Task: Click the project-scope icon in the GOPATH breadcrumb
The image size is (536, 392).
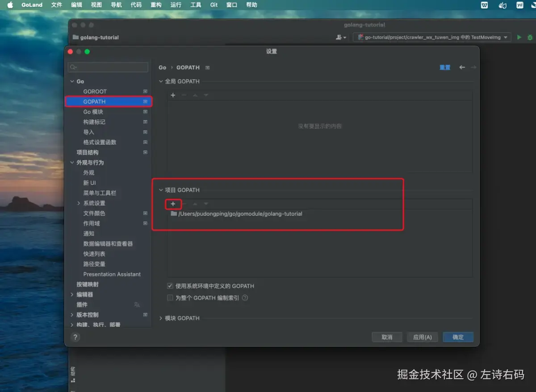Action: point(207,68)
